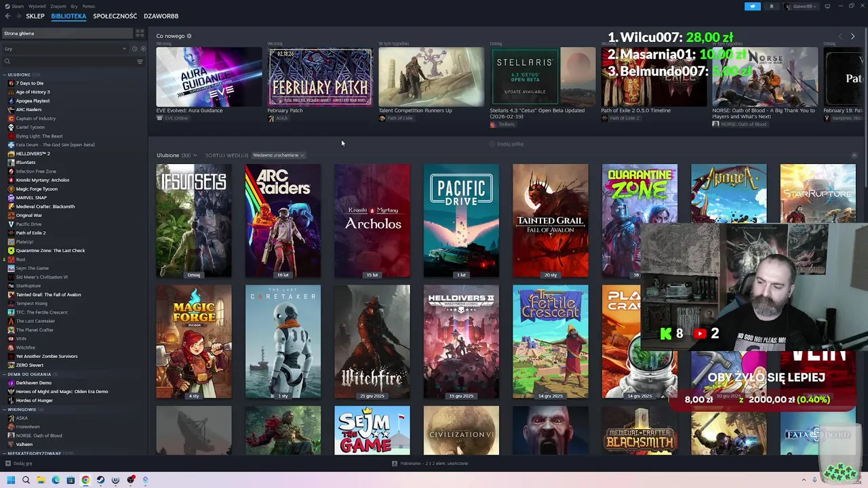Open Microsoft Edge from taskbar
Screen dimensions: 868x488
(x=56, y=480)
